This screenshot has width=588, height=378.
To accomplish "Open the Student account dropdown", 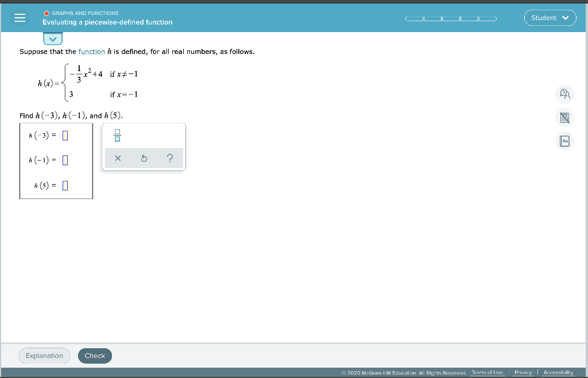I will [x=550, y=17].
